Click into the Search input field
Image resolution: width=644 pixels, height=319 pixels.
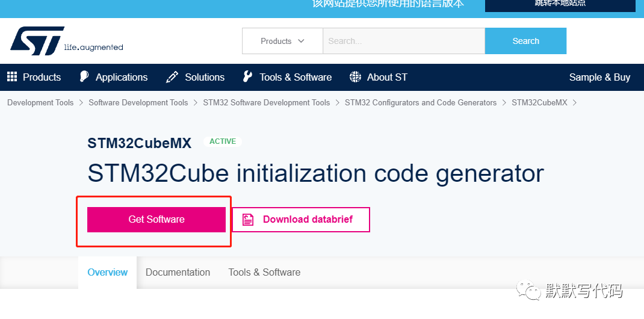tap(404, 41)
